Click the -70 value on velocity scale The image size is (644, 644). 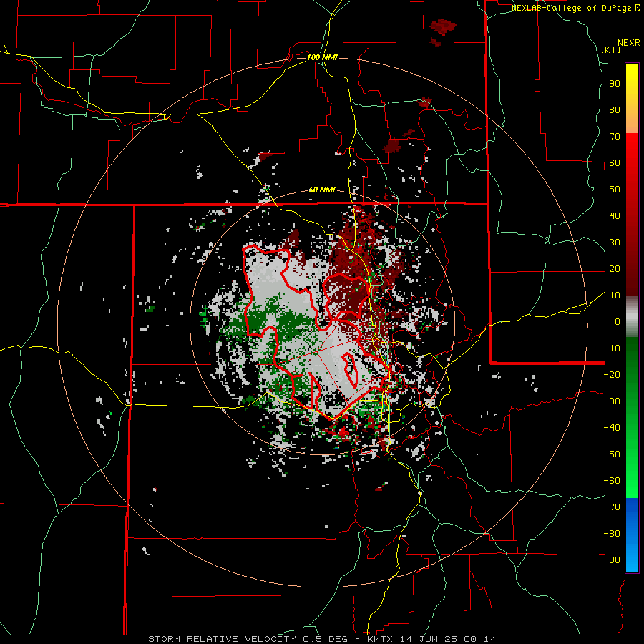click(612, 507)
